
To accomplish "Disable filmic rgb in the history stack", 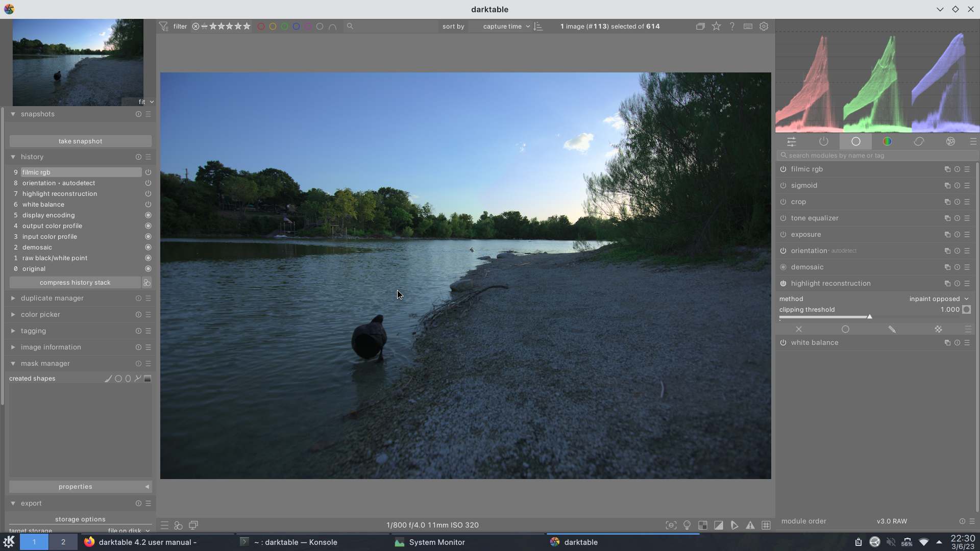I will click(148, 172).
